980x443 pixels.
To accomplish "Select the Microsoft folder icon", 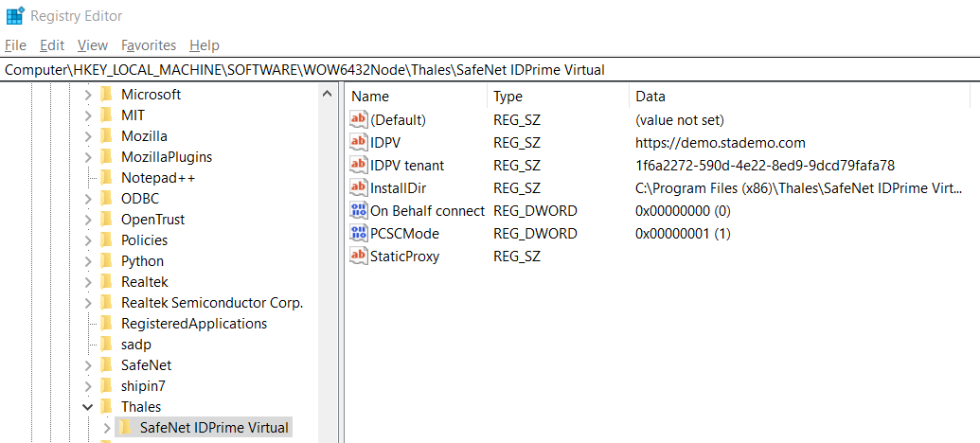I will [106, 95].
